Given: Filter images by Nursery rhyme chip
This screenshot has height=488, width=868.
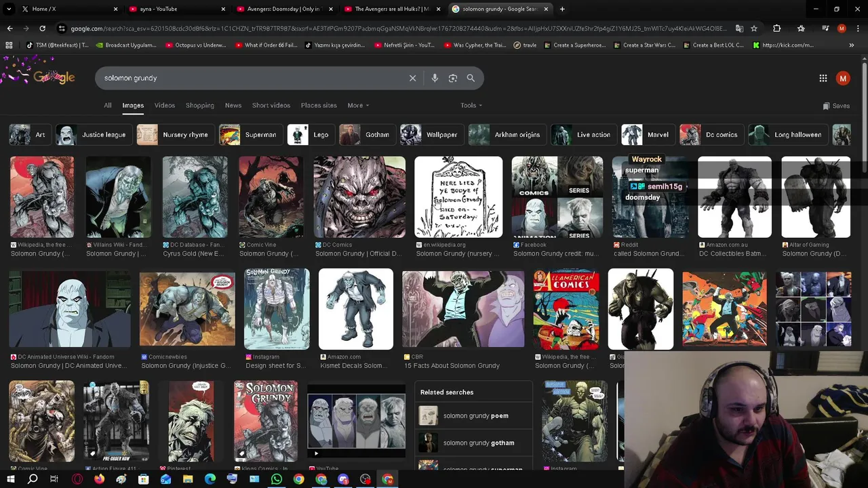Looking at the screenshot, I should 175,134.
